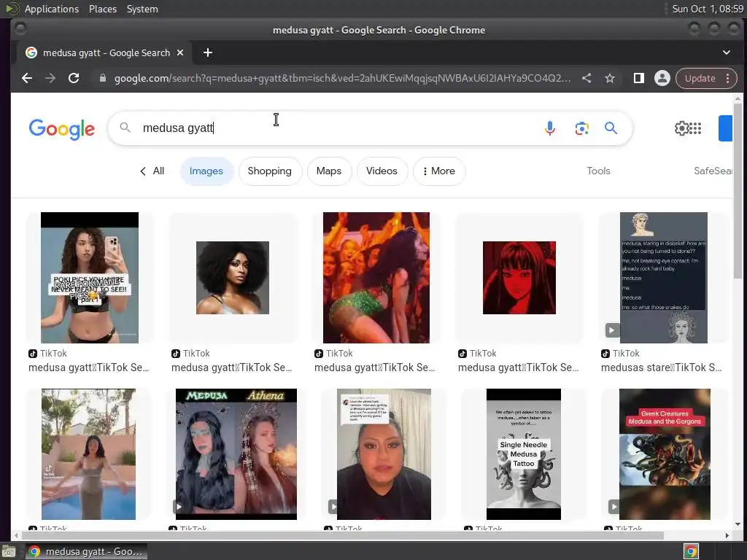Open the System menu in top panel
The height and width of the screenshot is (560, 747).
[x=142, y=9]
